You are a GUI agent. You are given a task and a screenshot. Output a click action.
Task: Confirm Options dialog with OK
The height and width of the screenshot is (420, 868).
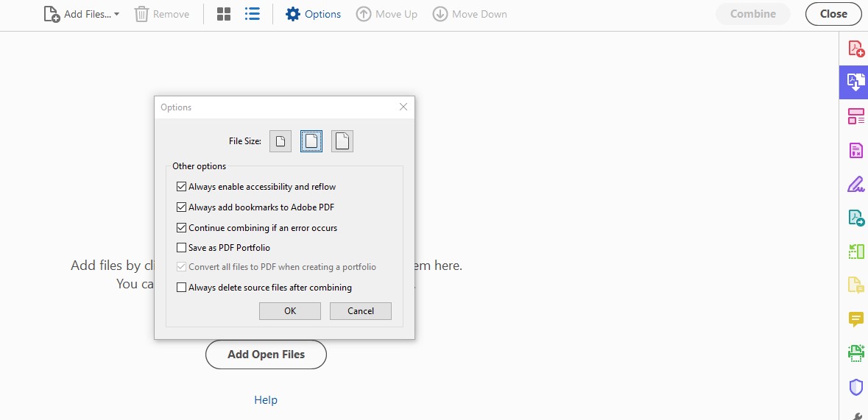(x=290, y=311)
